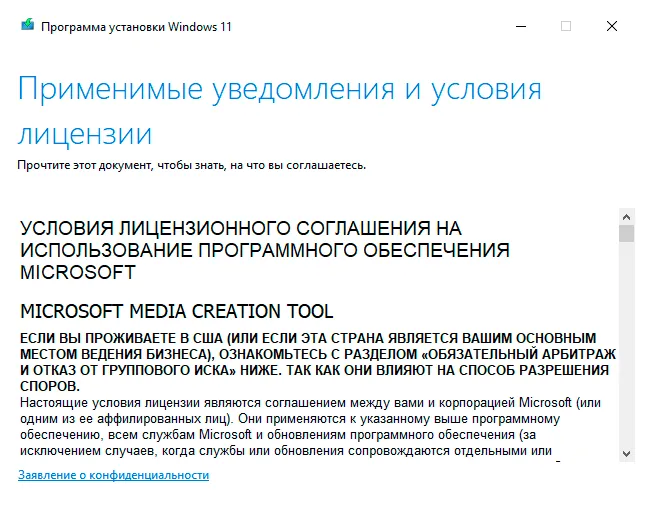Click the license text scrollbar thumb
The height and width of the screenshot is (506, 652).
(626, 233)
